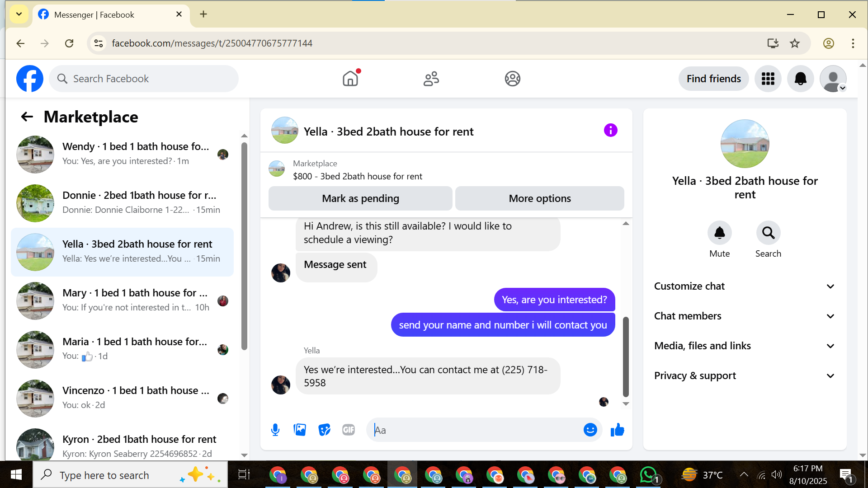The width and height of the screenshot is (868, 488).
Task: Click Mark as pending button
Action: (360, 198)
